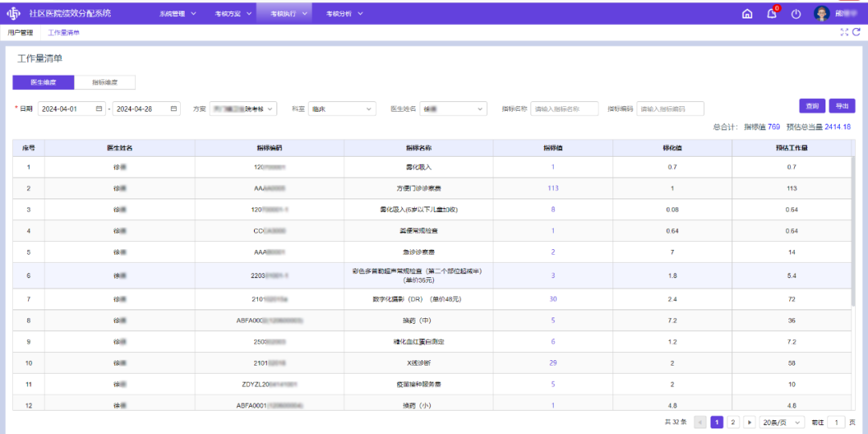Click the 查询 button
The image size is (868, 434).
(x=812, y=106)
